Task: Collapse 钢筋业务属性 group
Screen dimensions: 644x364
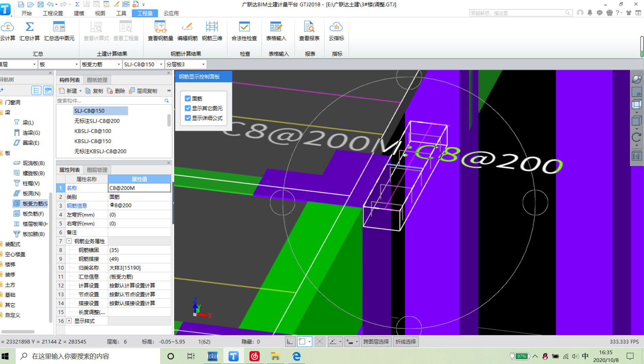Action: 69,241
